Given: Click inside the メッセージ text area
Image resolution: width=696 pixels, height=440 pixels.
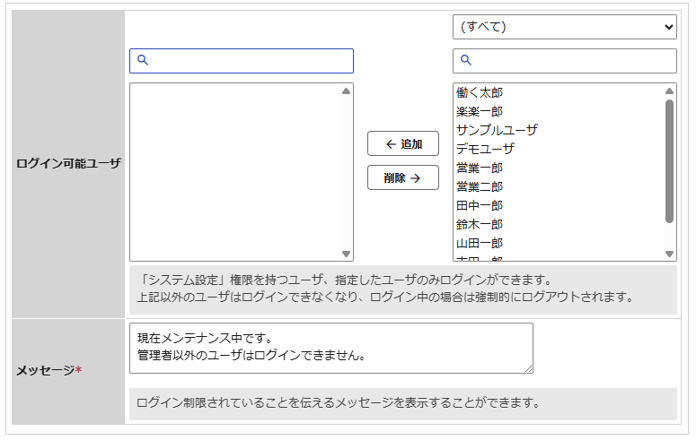Looking at the screenshot, I should [331, 348].
